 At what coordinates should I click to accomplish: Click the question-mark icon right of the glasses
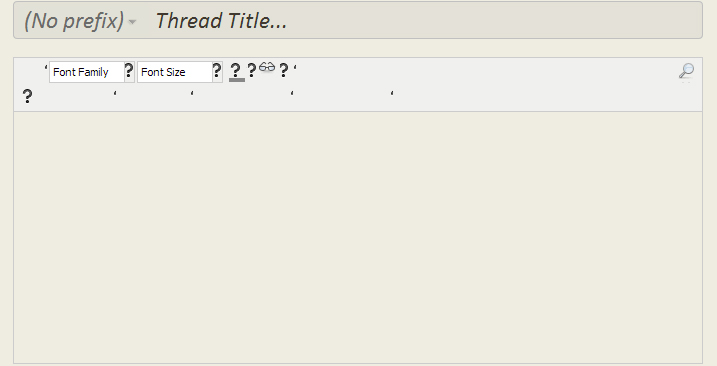click(x=284, y=70)
